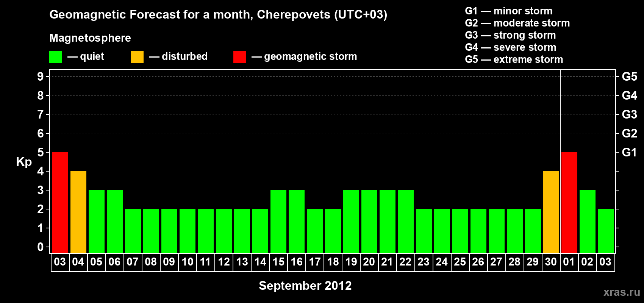Click date label 18 on the axis
This screenshot has height=303, width=644.
click(x=333, y=262)
